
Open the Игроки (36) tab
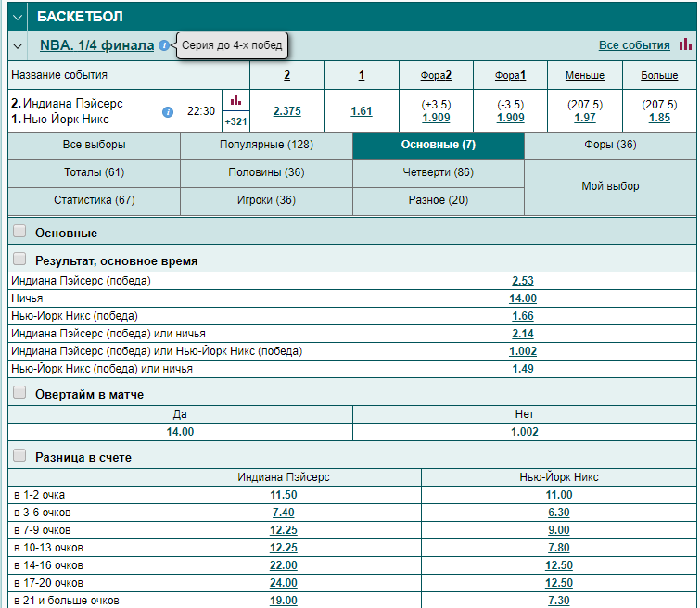[266, 200]
